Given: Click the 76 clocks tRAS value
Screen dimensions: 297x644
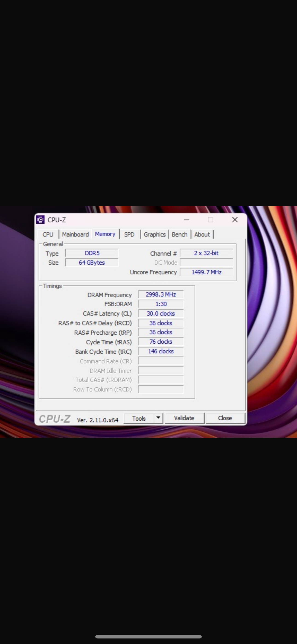Looking at the screenshot, I should pyautogui.click(x=161, y=342).
